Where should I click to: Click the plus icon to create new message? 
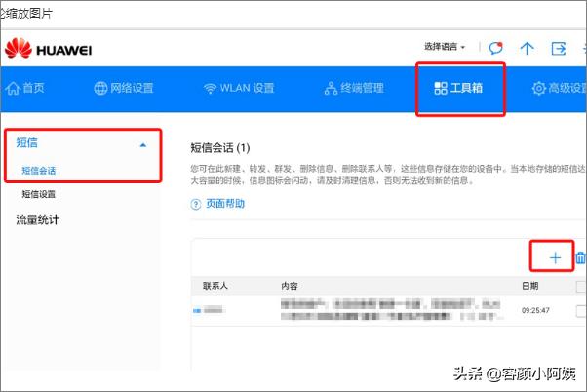pos(555,257)
